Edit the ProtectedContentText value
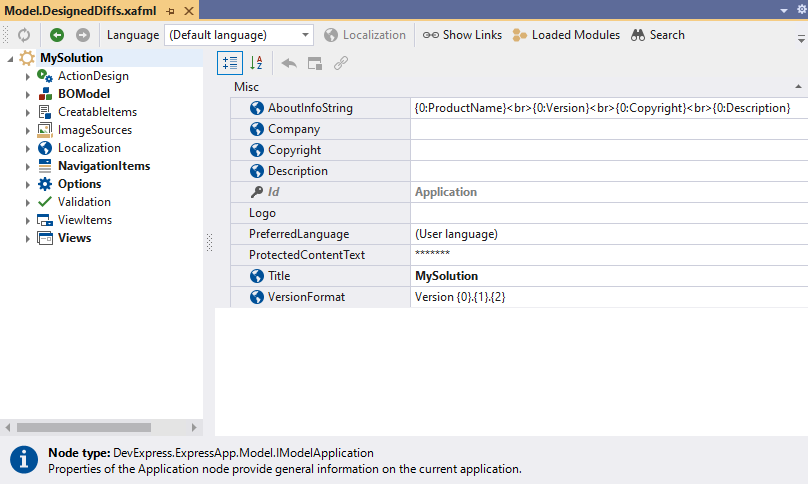 (x=609, y=255)
